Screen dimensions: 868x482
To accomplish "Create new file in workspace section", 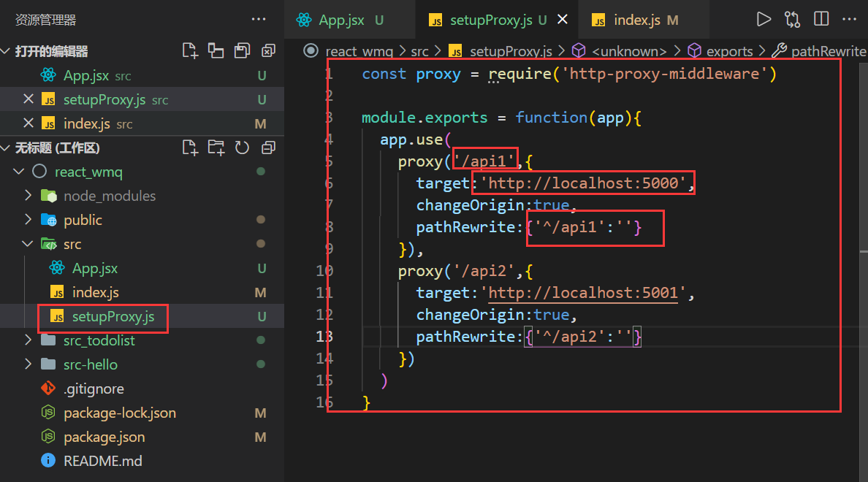I will click(190, 148).
